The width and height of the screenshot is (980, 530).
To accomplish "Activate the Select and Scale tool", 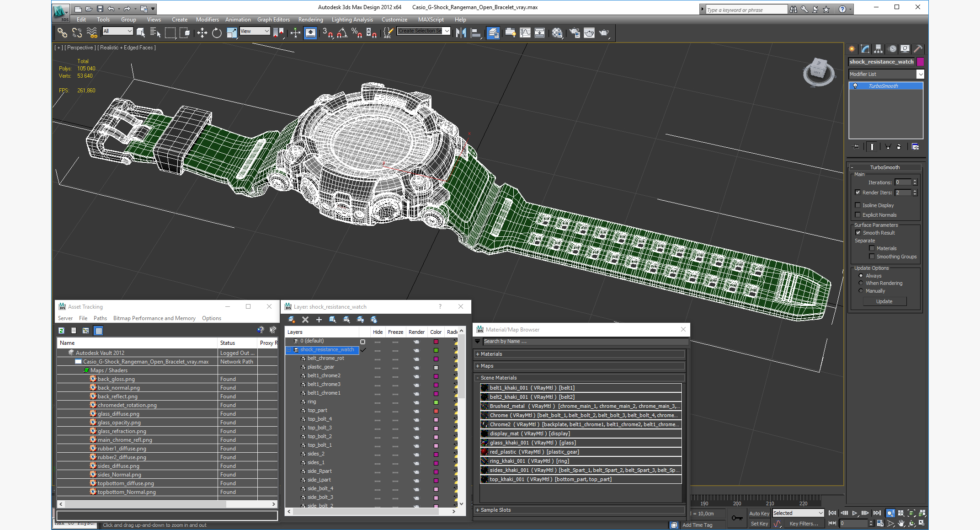I will pos(232,32).
